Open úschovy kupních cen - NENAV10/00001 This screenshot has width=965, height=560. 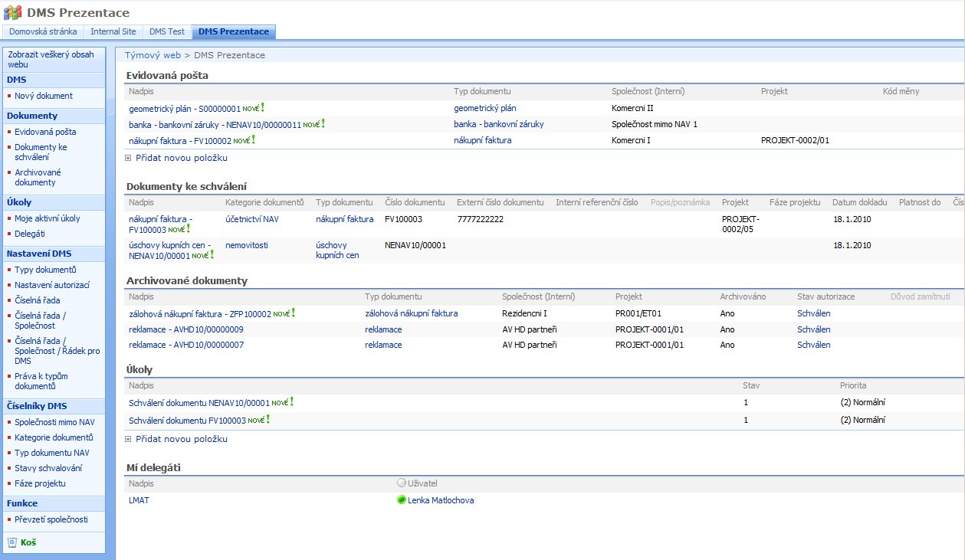click(170, 251)
